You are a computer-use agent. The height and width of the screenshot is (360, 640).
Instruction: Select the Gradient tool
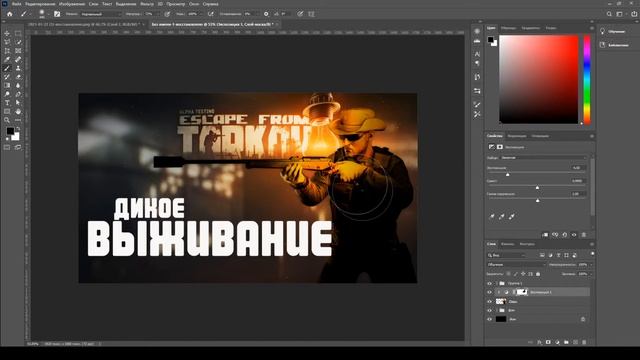(x=7, y=85)
